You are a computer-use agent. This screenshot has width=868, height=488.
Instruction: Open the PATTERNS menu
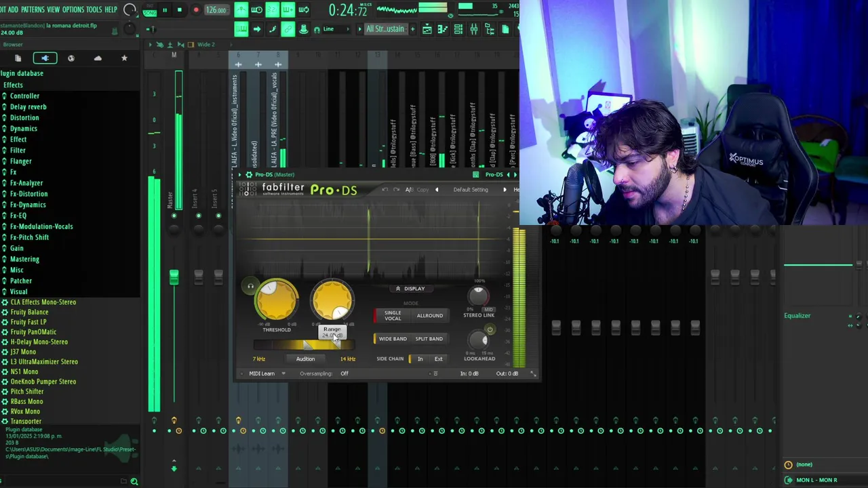(x=33, y=9)
